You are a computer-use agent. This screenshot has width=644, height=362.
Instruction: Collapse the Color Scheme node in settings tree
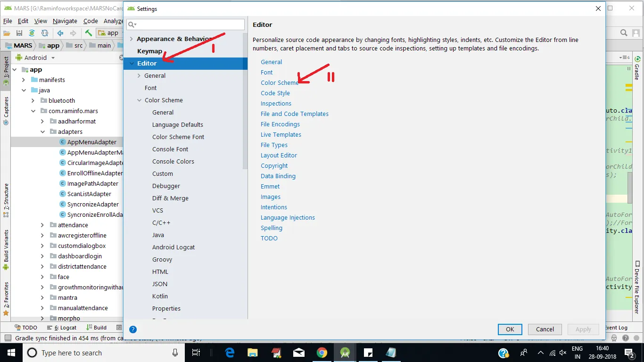click(139, 100)
